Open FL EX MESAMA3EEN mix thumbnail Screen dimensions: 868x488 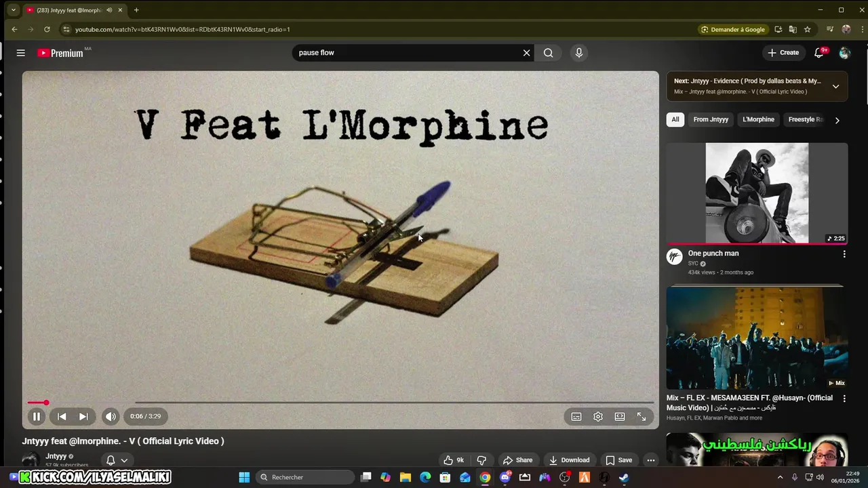click(757, 338)
